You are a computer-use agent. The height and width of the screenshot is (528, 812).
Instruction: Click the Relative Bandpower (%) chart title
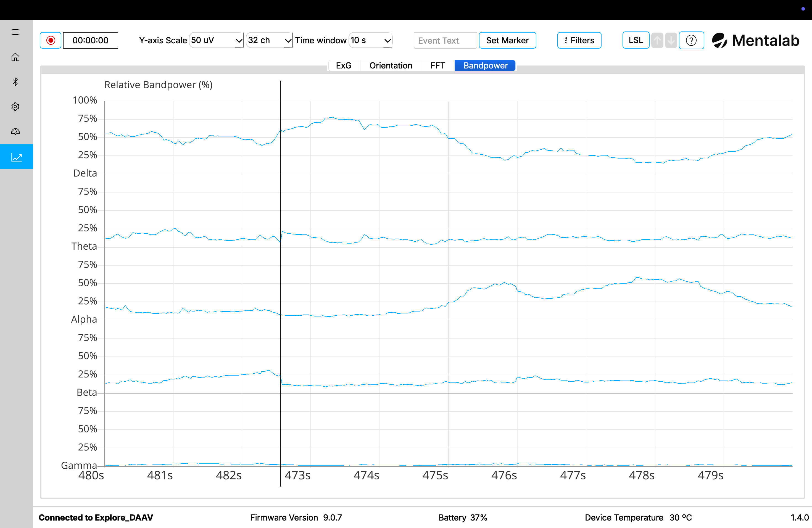pyautogui.click(x=158, y=85)
